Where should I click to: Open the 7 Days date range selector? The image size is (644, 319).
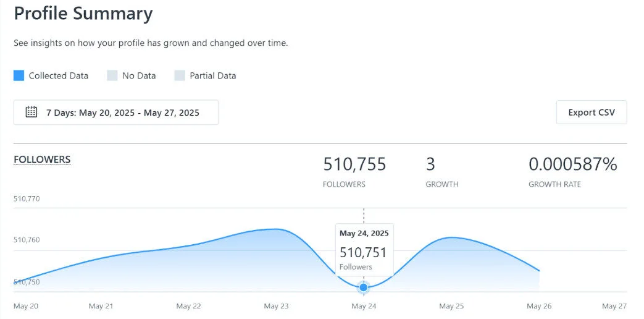[x=116, y=113]
